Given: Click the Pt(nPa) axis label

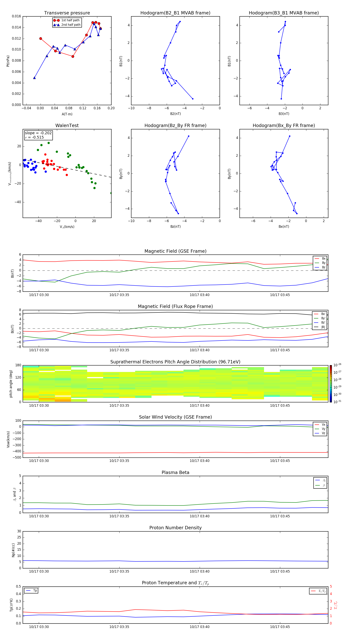Looking at the screenshot, I should [8, 61].
